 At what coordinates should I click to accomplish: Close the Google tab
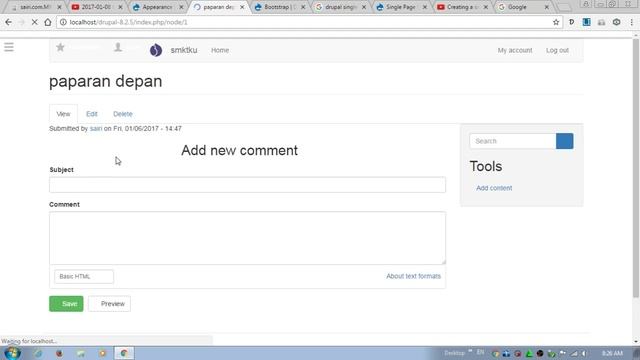point(547,7)
